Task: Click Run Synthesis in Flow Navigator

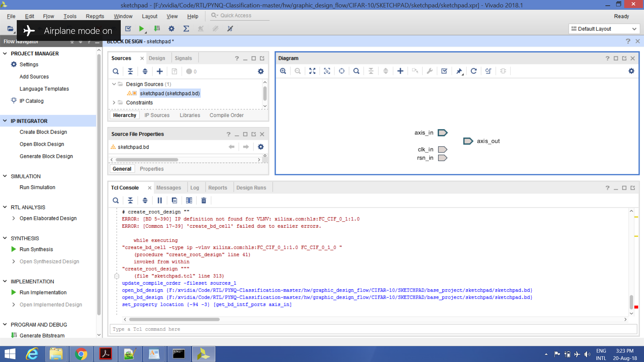Action: (x=36, y=249)
